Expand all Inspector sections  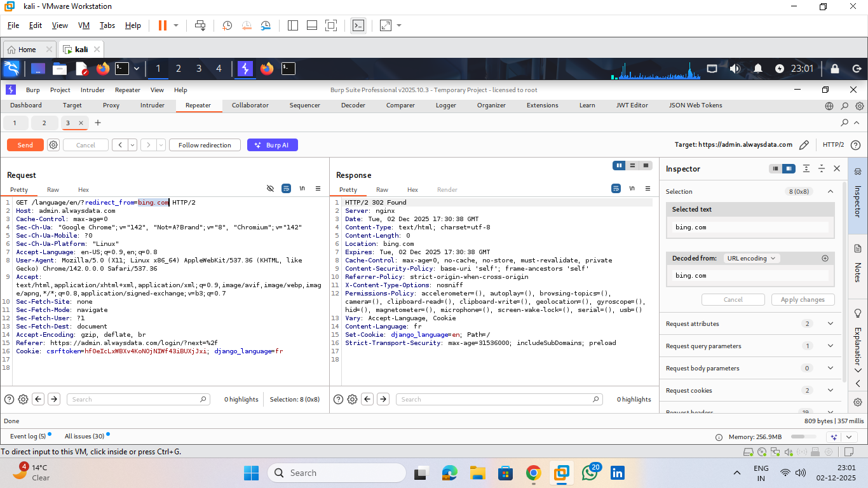(806, 169)
